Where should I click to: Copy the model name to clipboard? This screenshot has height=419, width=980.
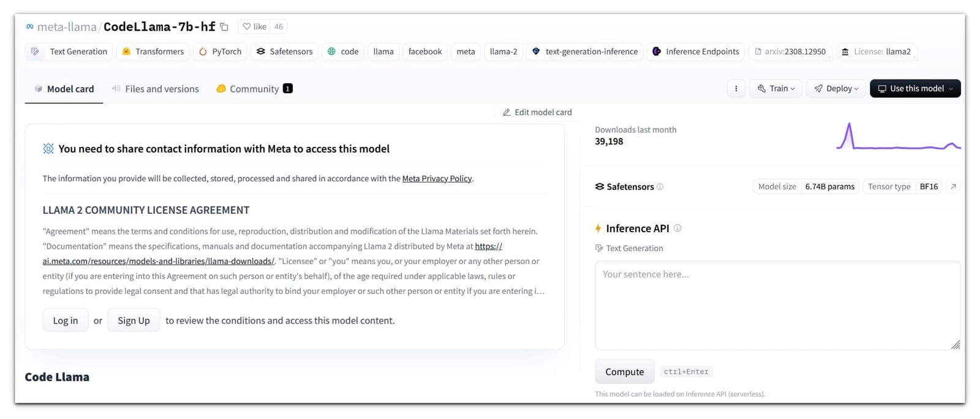pyautogui.click(x=223, y=26)
